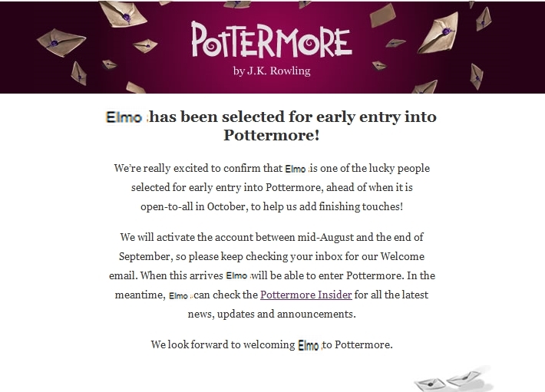545x392 pixels.
Task: Click the large envelope left of the logo
Action: click(x=61, y=42)
